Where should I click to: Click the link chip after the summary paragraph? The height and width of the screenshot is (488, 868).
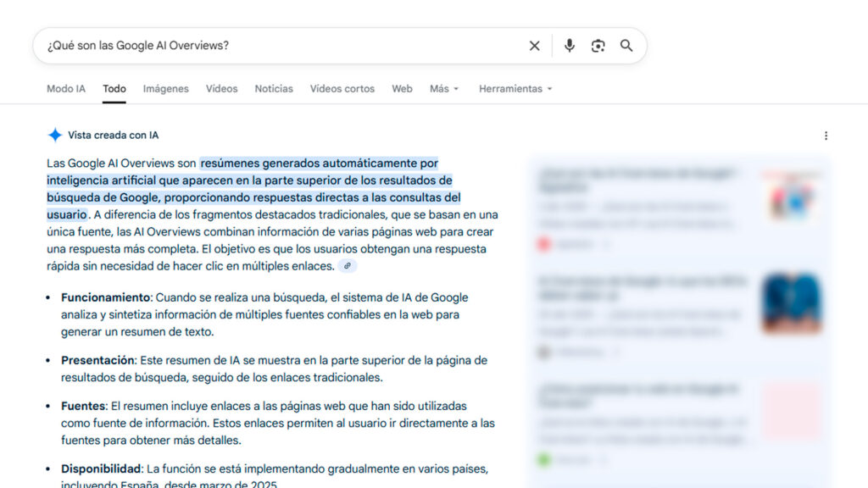click(348, 266)
